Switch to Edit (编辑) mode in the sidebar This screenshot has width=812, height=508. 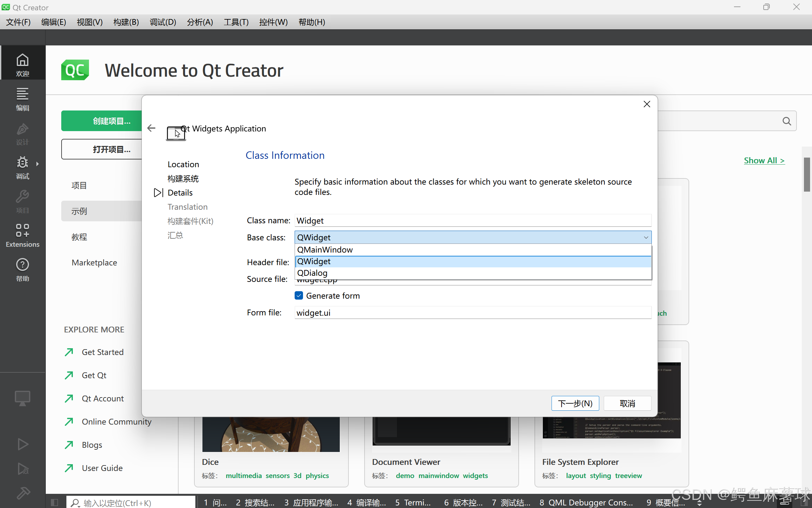pos(23,99)
